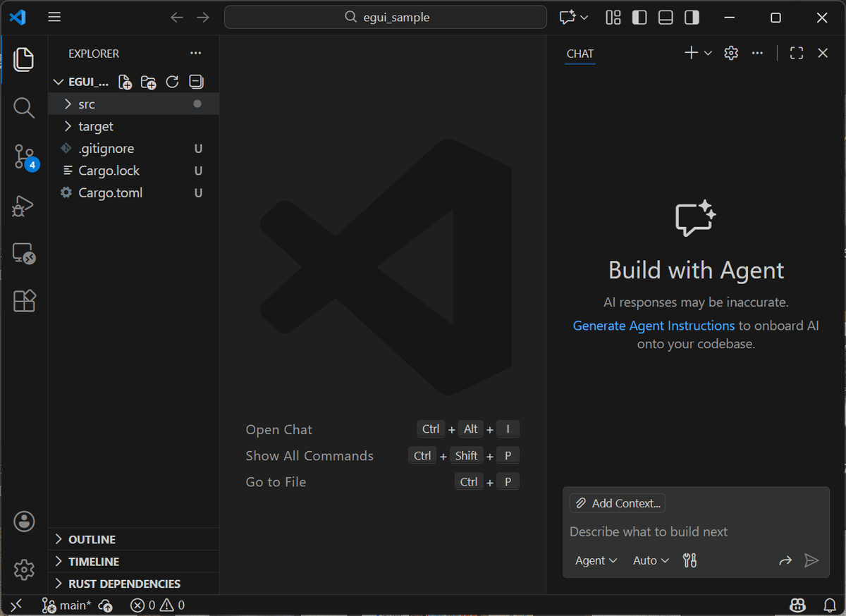Open the Cargo.toml file
The width and height of the screenshot is (846, 616).
point(134,193)
